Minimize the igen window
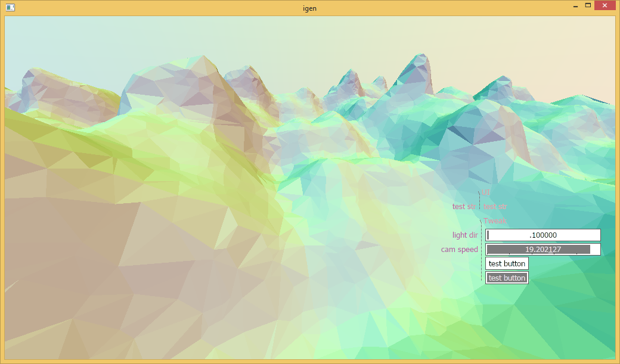Image resolution: width=620 pixels, height=364 pixels. (575, 6)
